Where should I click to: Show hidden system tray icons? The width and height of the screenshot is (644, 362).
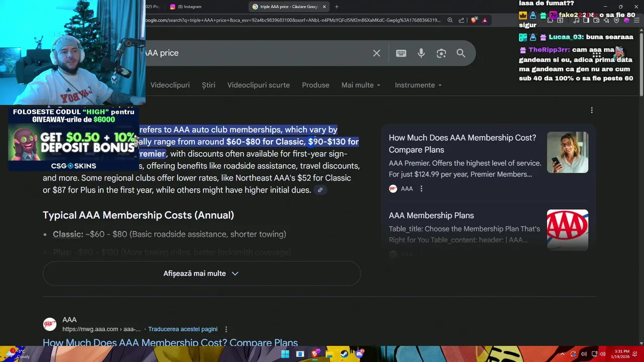(562, 354)
